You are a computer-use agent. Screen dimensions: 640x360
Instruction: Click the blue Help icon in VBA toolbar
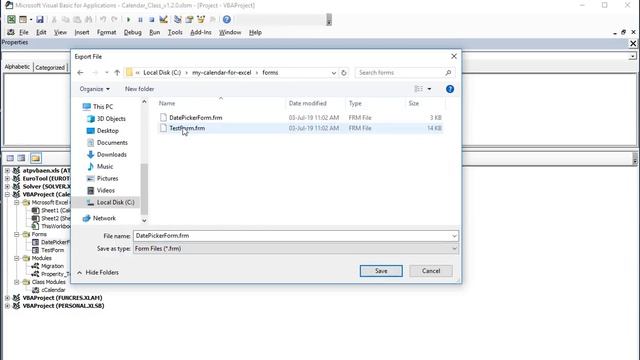pos(227,19)
